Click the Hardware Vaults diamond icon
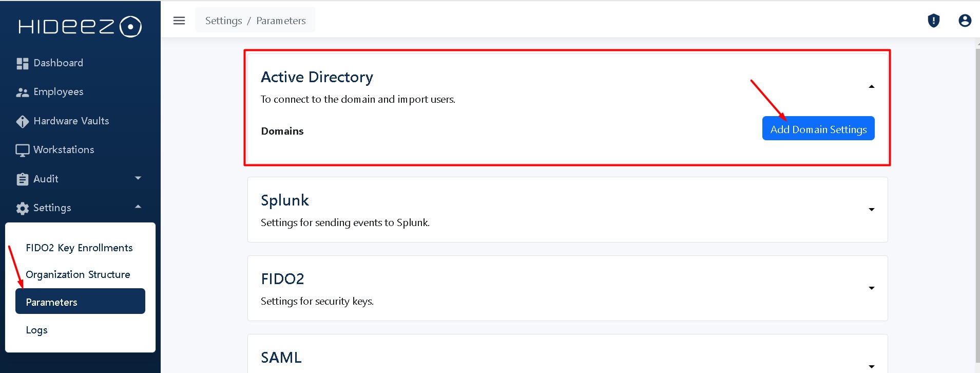This screenshot has width=980, height=373. point(22,121)
